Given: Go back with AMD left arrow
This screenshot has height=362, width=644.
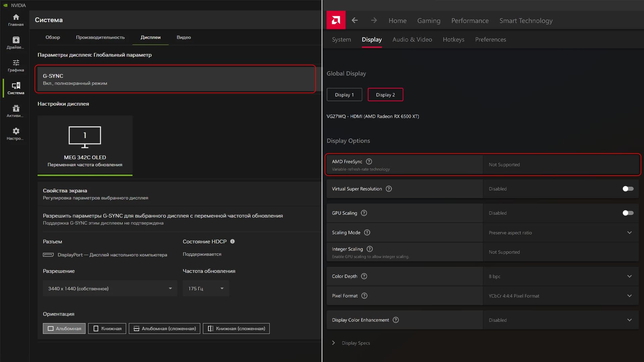Looking at the screenshot, I should (355, 20).
